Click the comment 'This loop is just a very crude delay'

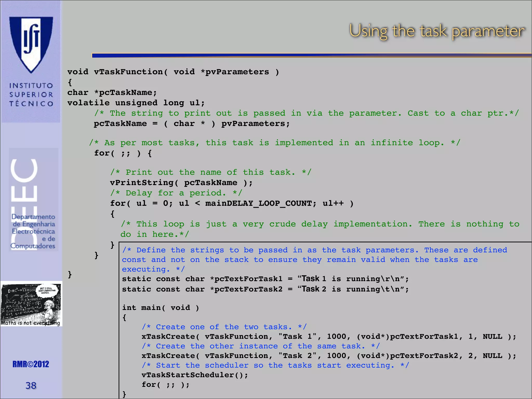coord(320,224)
